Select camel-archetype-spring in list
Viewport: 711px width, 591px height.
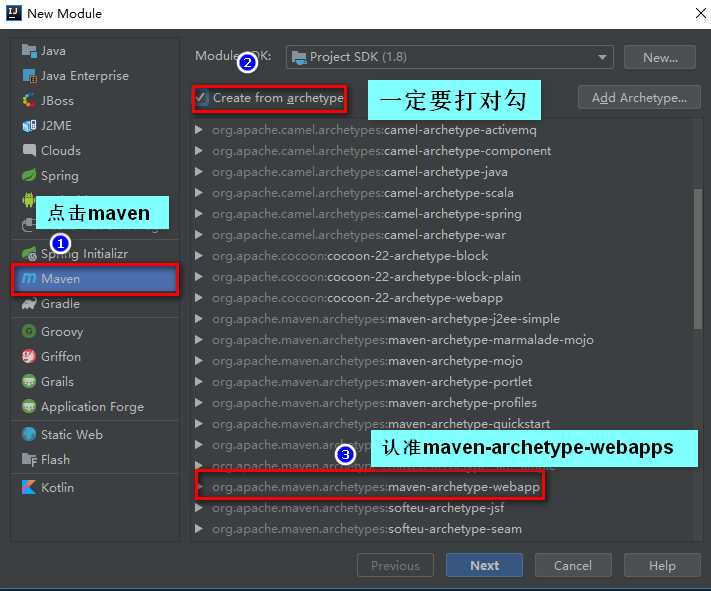pos(366,214)
